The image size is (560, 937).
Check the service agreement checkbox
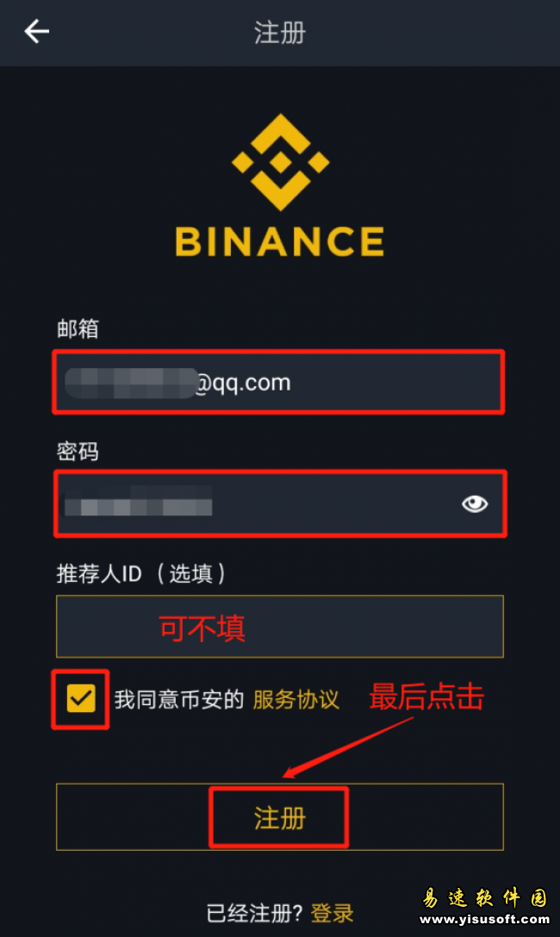[x=81, y=698]
